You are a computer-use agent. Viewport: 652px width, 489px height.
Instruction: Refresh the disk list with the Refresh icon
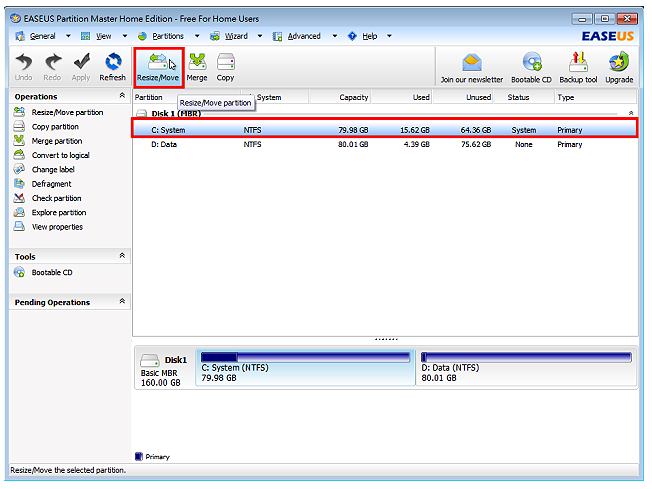113,62
